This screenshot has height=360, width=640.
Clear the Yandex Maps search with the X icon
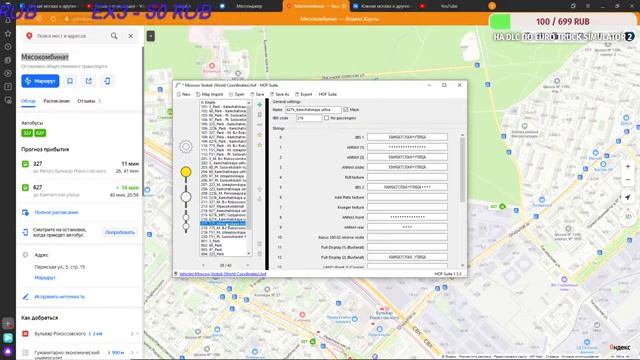pyautogui.click(x=131, y=36)
